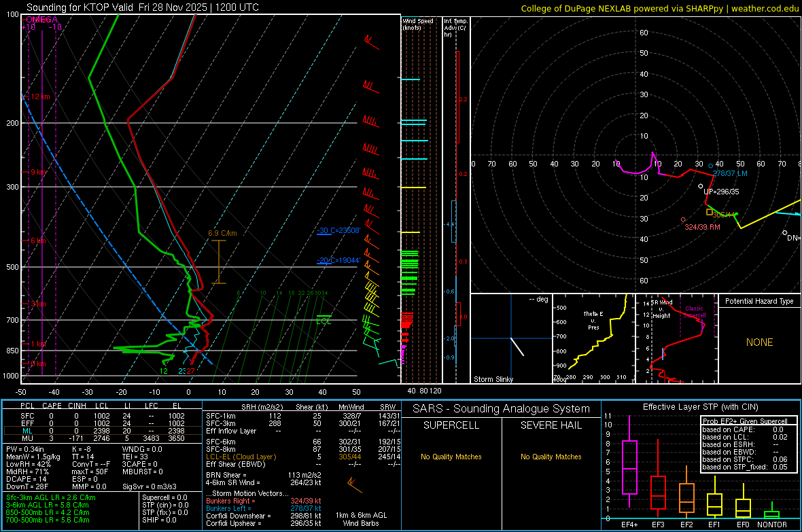Click the 9 km height label
Viewport: 802px width, 532px height.
[38, 172]
